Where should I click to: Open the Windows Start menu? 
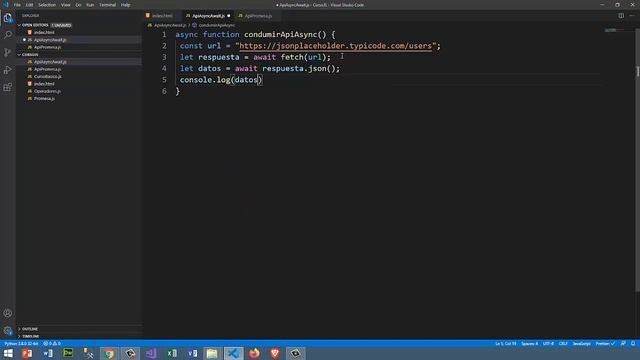(x=8, y=353)
